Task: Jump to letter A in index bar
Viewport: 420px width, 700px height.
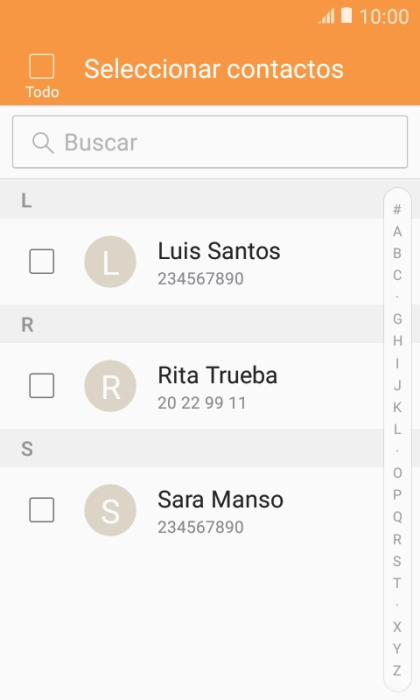Action: click(x=397, y=231)
